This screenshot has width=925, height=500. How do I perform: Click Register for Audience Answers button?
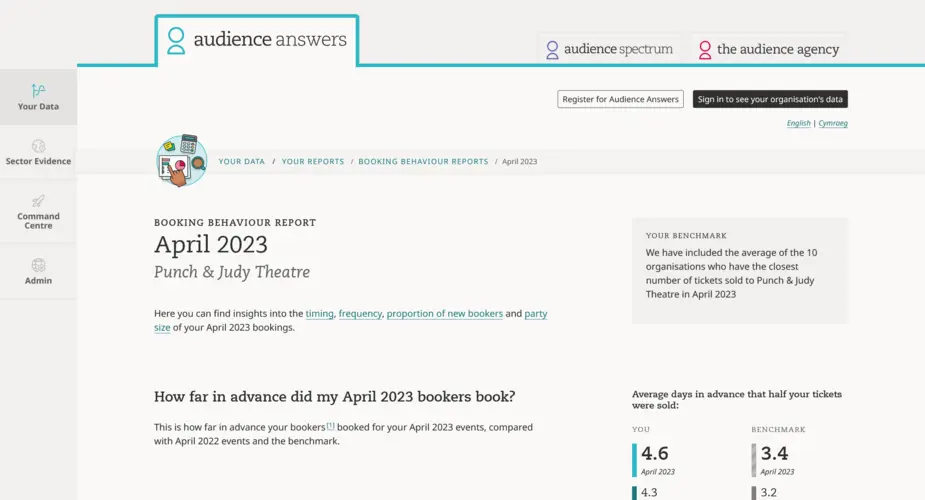pos(620,99)
